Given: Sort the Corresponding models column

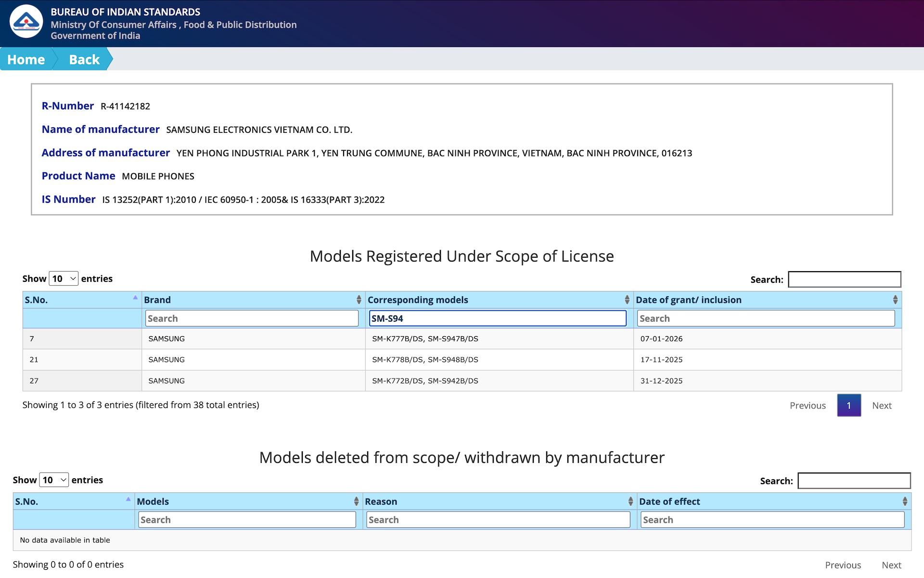Looking at the screenshot, I should pyautogui.click(x=627, y=300).
